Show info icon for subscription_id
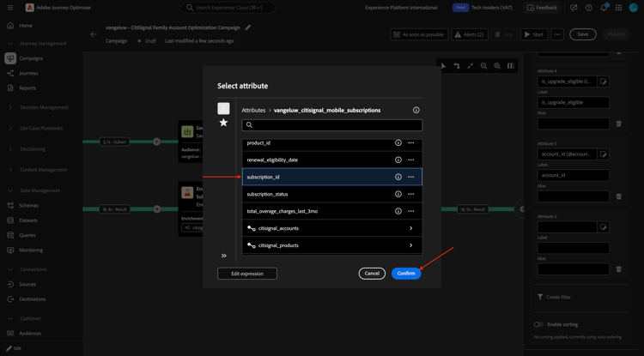The image size is (644, 356). coord(398,177)
